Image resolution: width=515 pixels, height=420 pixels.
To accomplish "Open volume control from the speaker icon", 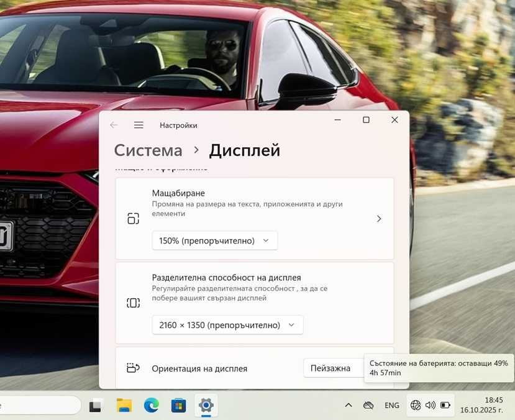I will [431, 406].
